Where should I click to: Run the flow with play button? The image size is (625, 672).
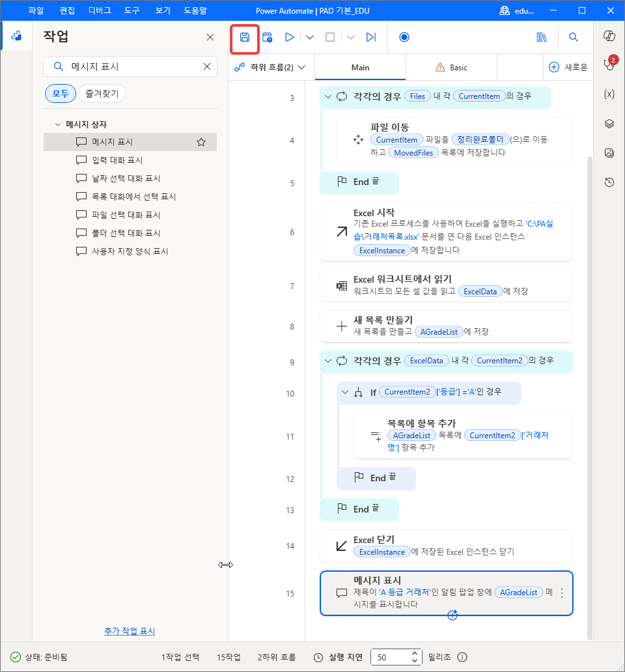click(290, 37)
